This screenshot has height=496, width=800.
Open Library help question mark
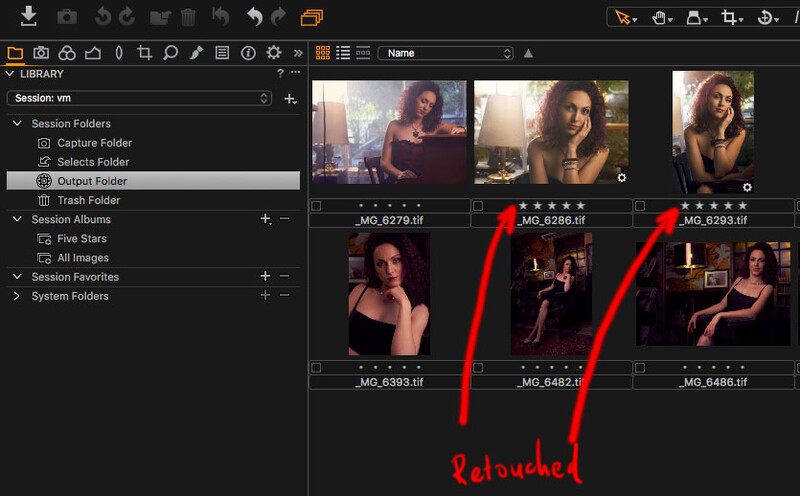(x=280, y=73)
